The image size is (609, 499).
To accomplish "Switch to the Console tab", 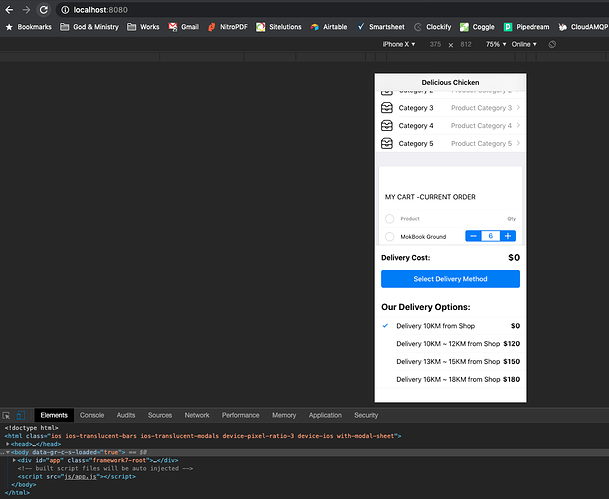I will click(92, 415).
